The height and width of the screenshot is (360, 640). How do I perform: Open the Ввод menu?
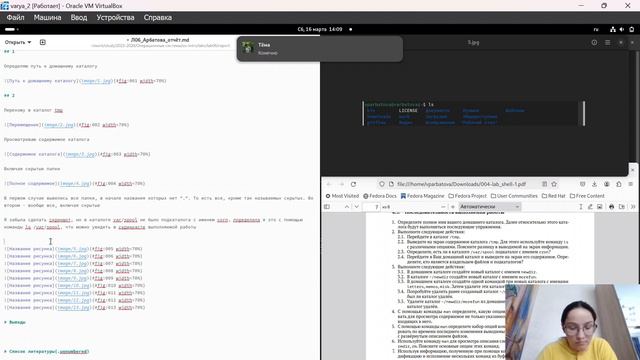[x=79, y=18]
